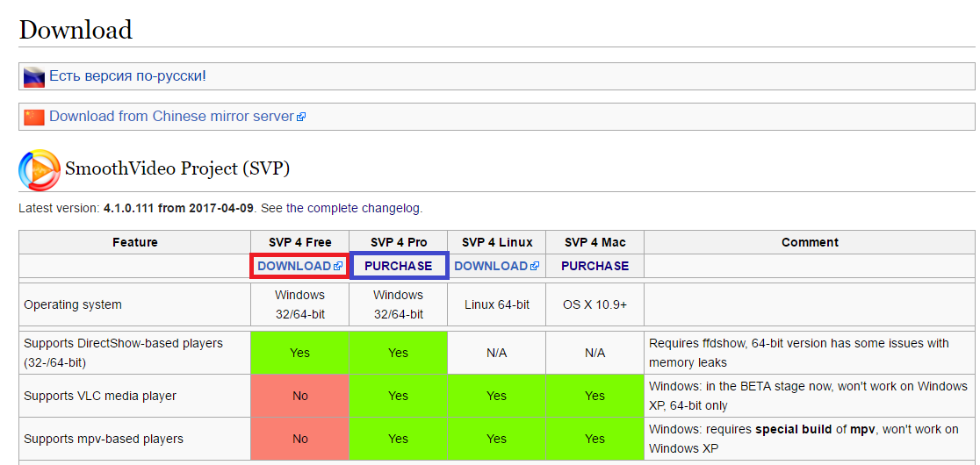The width and height of the screenshot is (980, 465).
Task: Click Yes cell for VLC under SVP 4 Pro
Action: (398, 396)
